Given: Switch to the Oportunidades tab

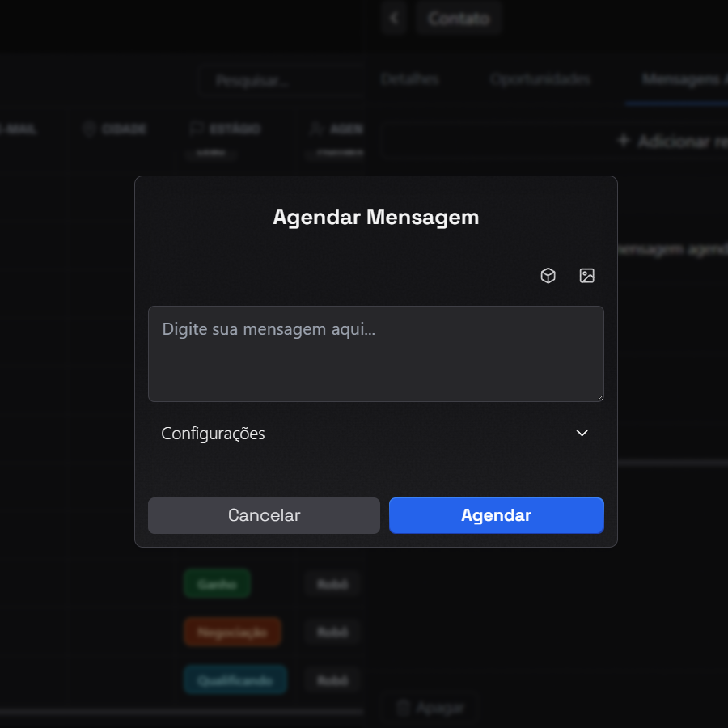Looking at the screenshot, I should click(x=540, y=79).
